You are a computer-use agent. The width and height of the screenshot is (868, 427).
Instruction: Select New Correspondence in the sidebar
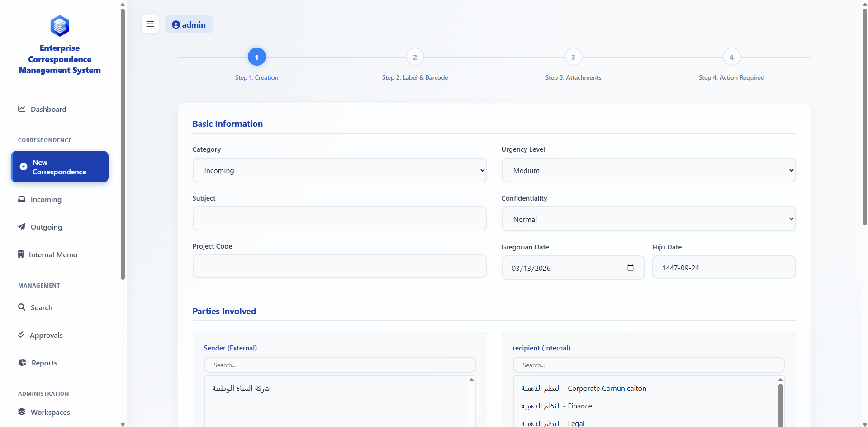[x=60, y=167]
